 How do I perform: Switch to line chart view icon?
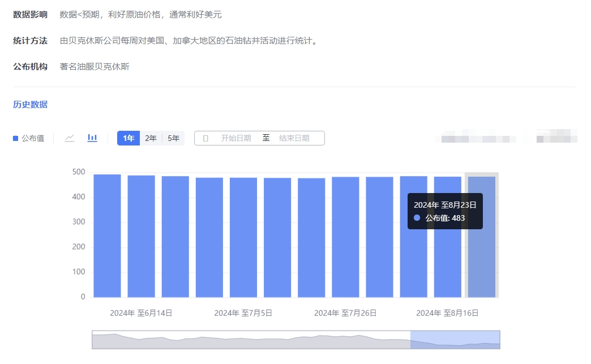pos(70,138)
